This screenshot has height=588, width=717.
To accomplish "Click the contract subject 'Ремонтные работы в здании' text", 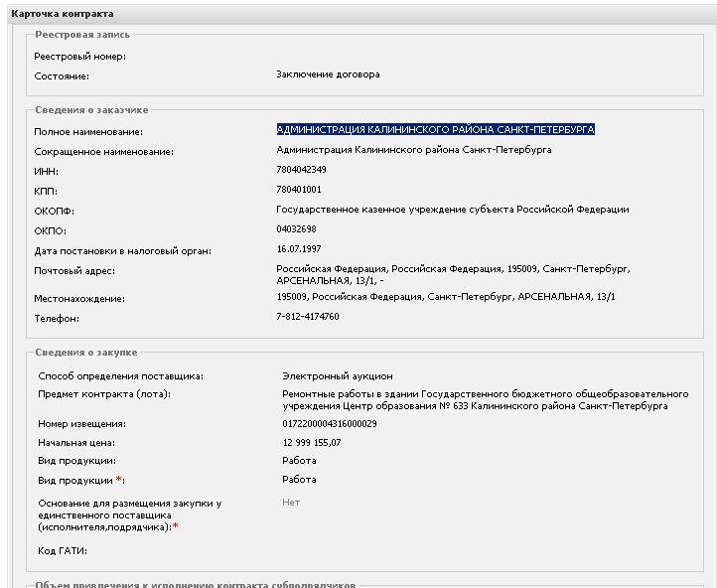I will pos(486,400).
